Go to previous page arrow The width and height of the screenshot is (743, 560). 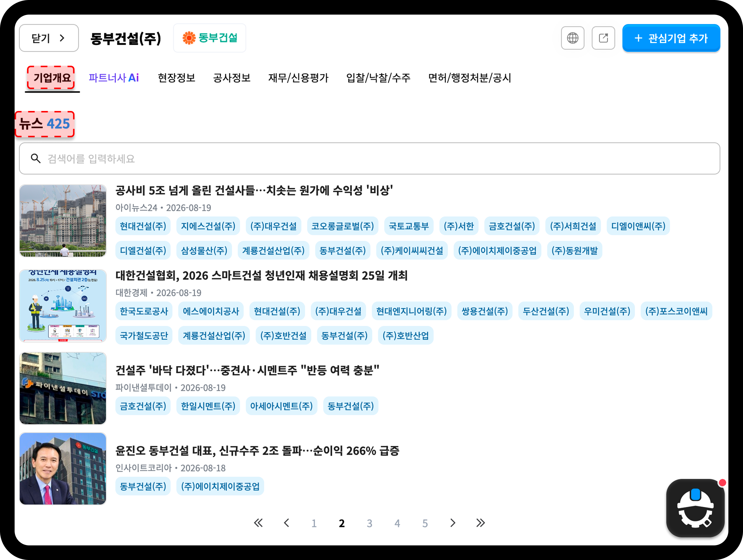[286, 523]
